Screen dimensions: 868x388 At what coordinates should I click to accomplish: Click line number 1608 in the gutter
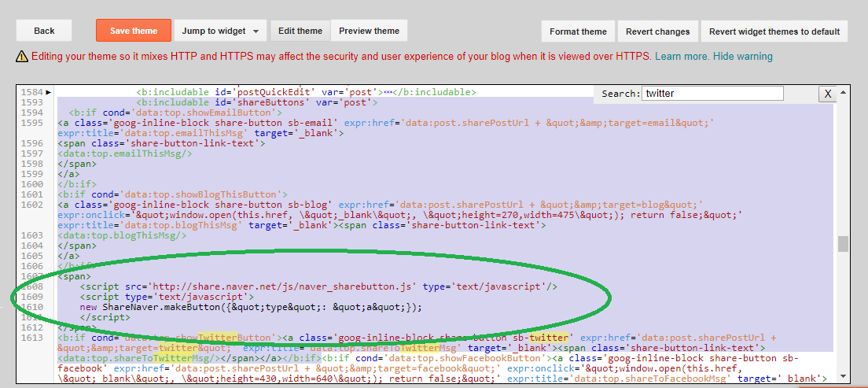point(32,286)
